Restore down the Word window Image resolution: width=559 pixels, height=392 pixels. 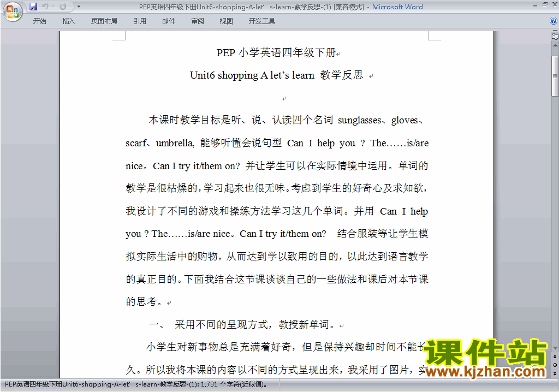pos(545,4)
